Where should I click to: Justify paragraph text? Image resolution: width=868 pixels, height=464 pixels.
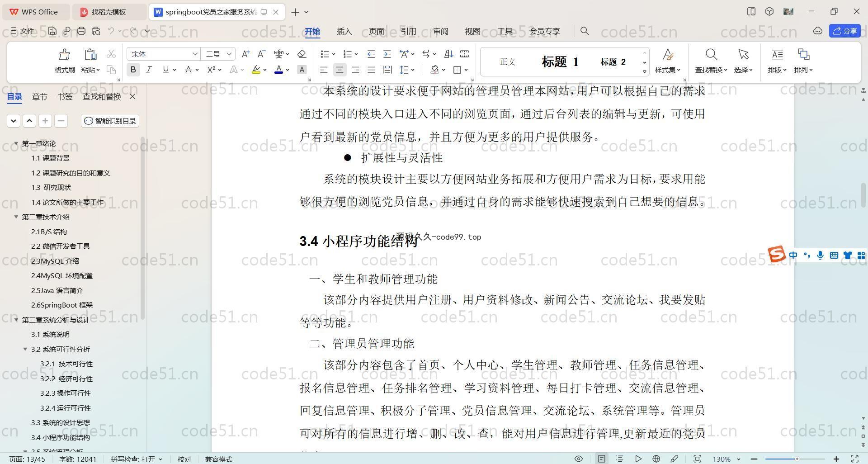coord(371,70)
